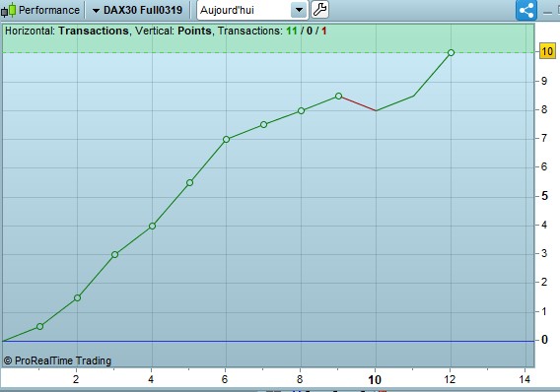Click the data point at transaction 6

pos(226,140)
